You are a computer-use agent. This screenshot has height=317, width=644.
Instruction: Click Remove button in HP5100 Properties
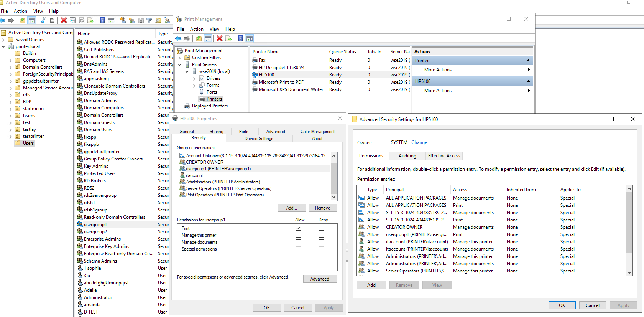click(322, 208)
